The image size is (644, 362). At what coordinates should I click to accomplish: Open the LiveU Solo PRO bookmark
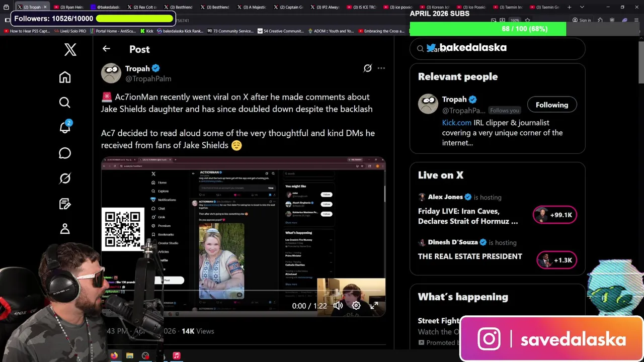point(70,31)
